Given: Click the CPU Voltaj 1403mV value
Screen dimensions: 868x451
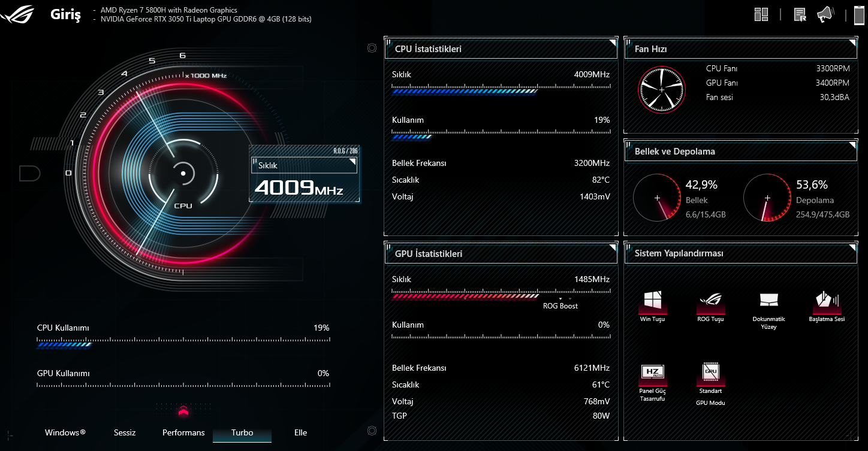Looking at the screenshot, I should pyautogui.click(x=595, y=196).
